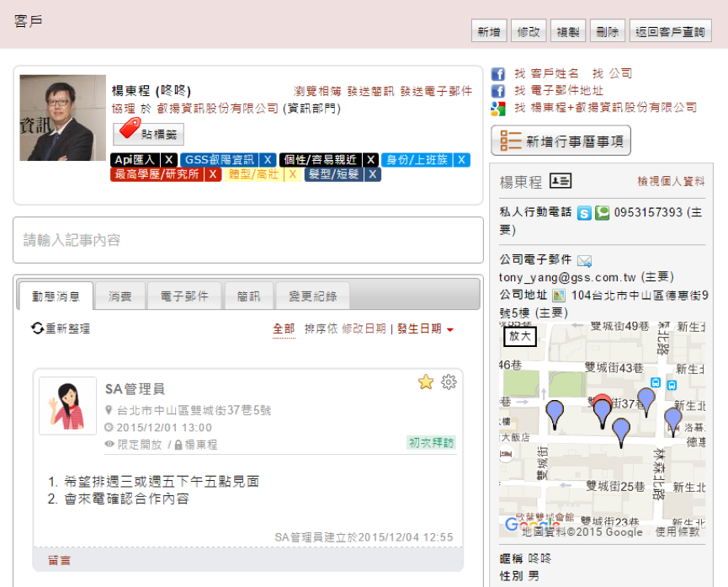
Task: Click the green chat icon beside phone number
Action: click(x=602, y=213)
